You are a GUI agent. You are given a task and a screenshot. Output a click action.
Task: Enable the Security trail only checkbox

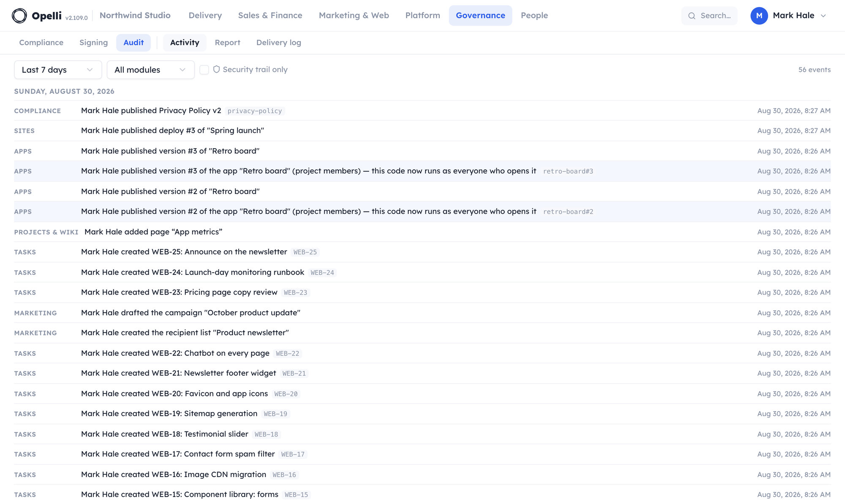[204, 70]
